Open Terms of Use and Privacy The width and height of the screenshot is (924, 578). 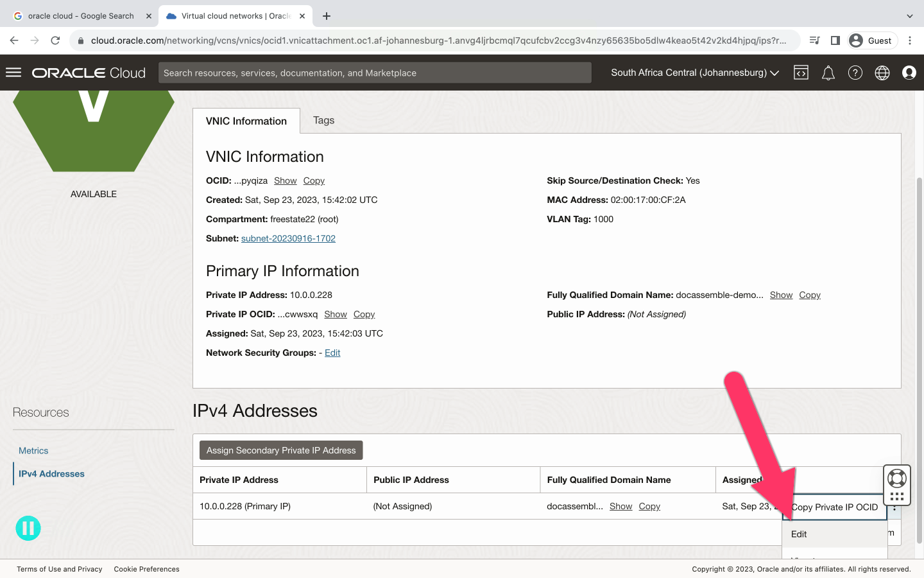click(59, 569)
